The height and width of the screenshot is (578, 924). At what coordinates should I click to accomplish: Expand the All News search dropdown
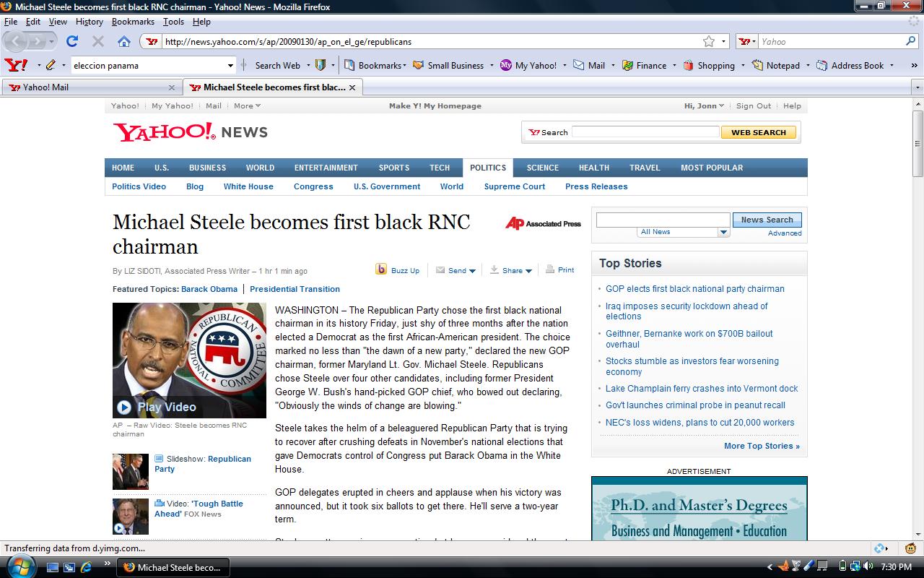click(723, 232)
